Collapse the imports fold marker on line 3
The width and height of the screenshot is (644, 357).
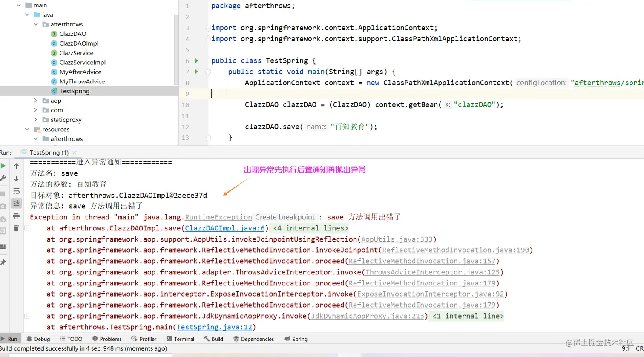tap(208, 28)
